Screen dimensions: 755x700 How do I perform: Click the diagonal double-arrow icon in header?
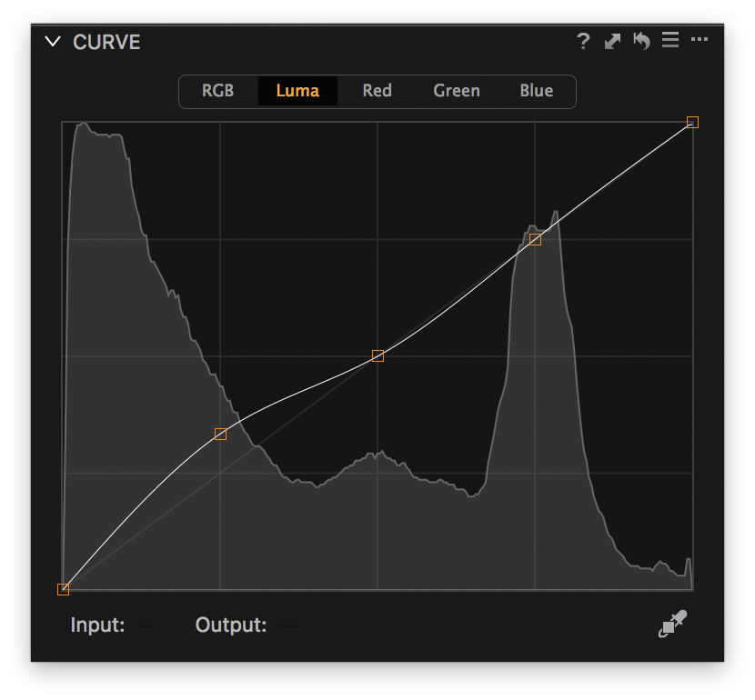[612, 42]
